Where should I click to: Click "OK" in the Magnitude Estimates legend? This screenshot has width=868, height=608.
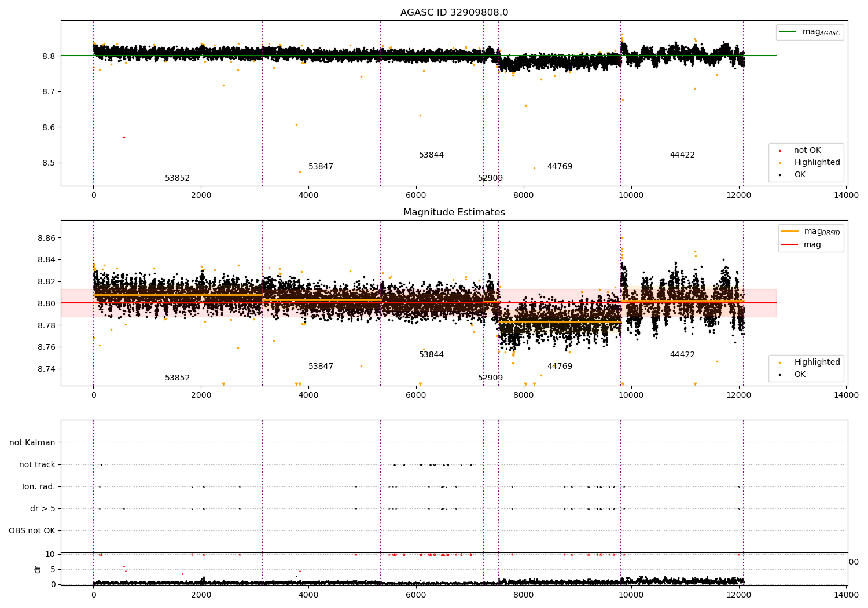tap(799, 375)
